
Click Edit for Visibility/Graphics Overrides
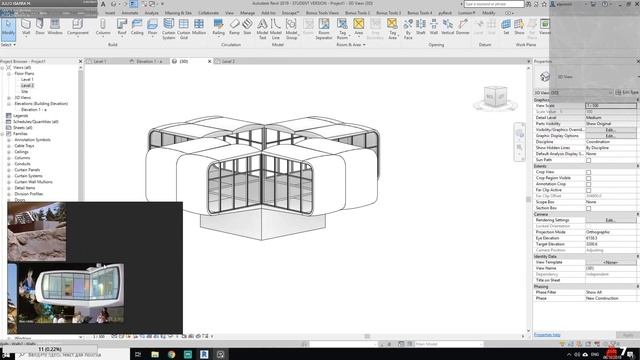610,130
